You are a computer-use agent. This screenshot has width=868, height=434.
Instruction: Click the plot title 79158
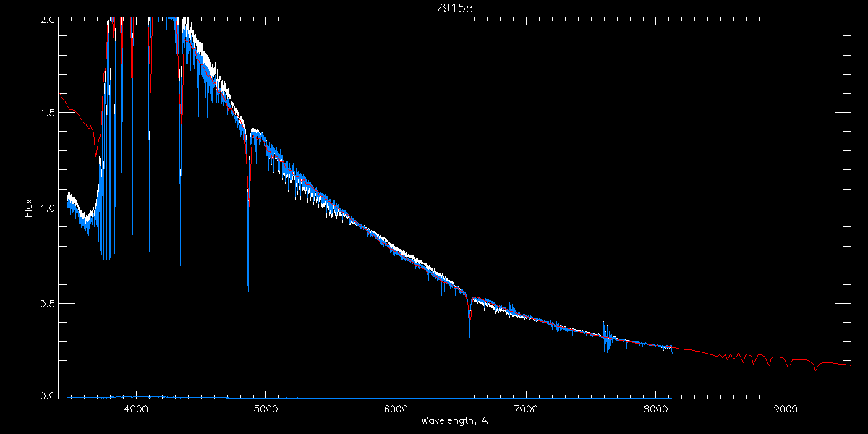point(454,8)
